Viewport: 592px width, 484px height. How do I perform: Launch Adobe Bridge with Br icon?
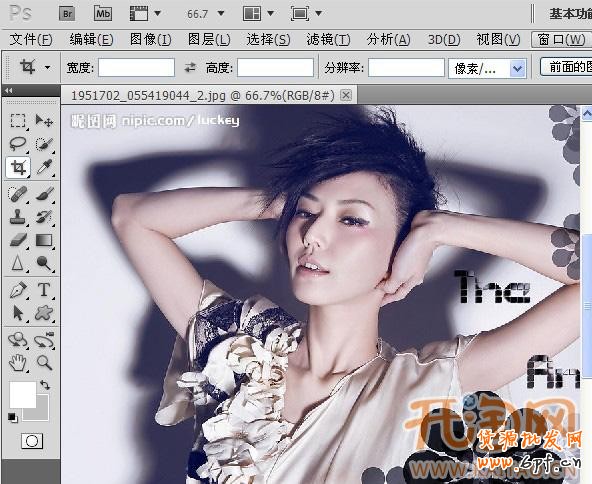click(67, 14)
